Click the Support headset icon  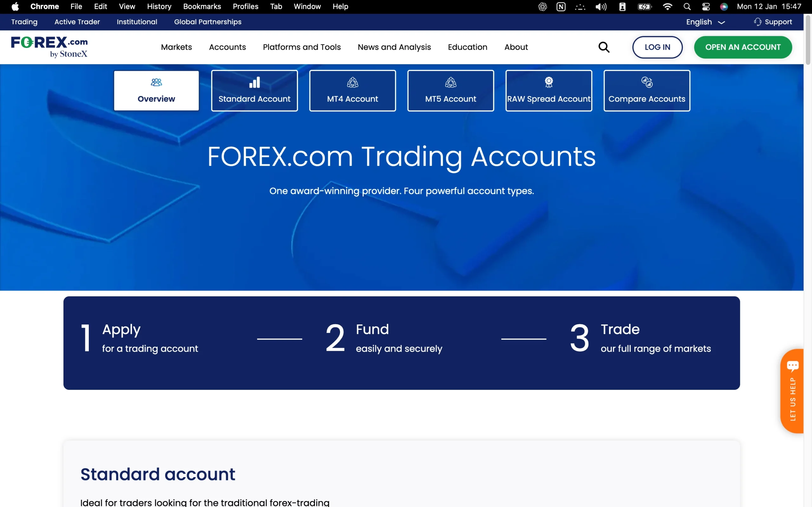[758, 22]
